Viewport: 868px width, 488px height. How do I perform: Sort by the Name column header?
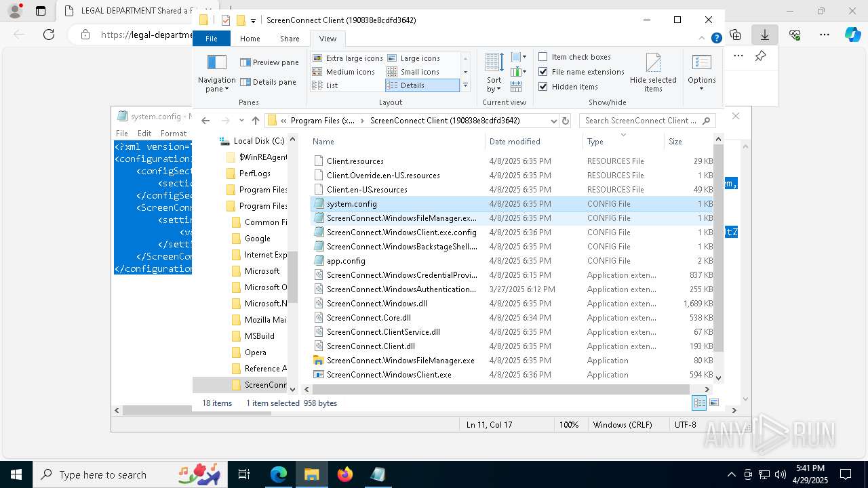tap(397, 142)
